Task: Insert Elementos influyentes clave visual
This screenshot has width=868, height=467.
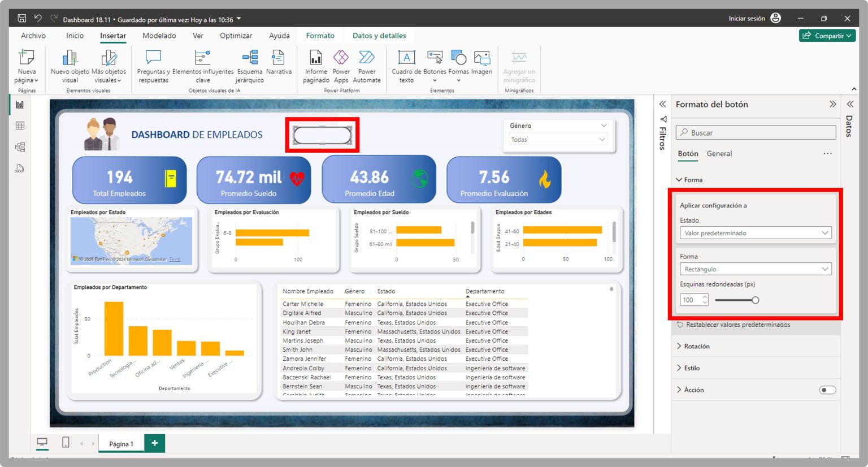Action: [x=203, y=67]
